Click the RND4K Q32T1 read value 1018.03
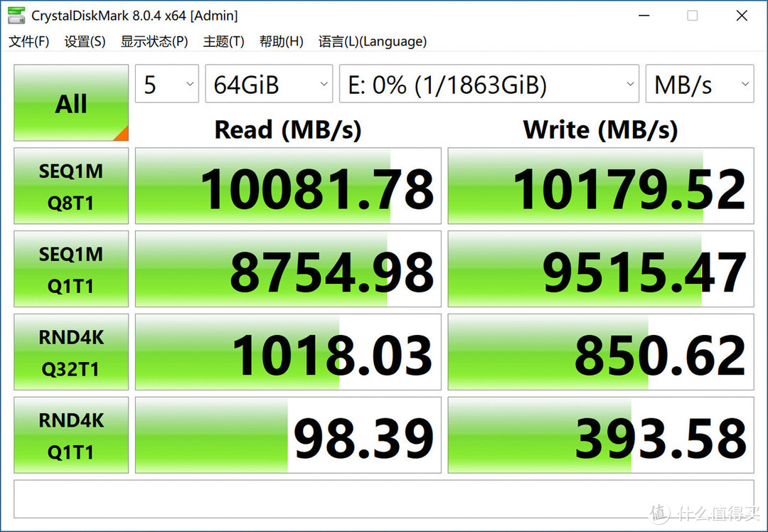The width and height of the screenshot is (768, 532). [288, 352]
